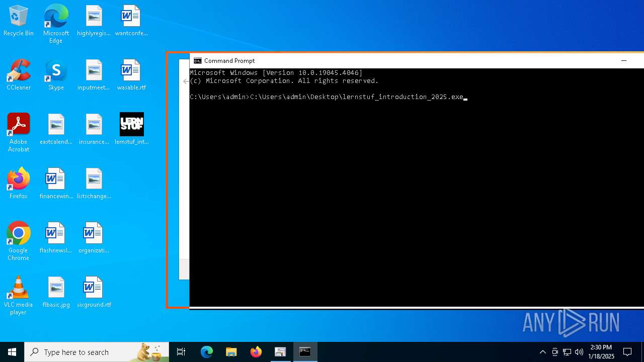644x362 pixels.
Task: Click the typed lernstuf_introduction_2025.exe command line
Action: pyautogui.click(x=357, y=97)
